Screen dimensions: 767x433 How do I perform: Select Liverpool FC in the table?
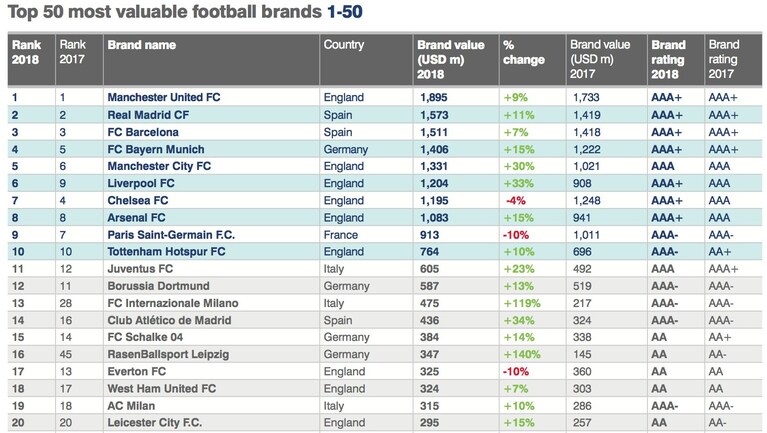[141, 183]
